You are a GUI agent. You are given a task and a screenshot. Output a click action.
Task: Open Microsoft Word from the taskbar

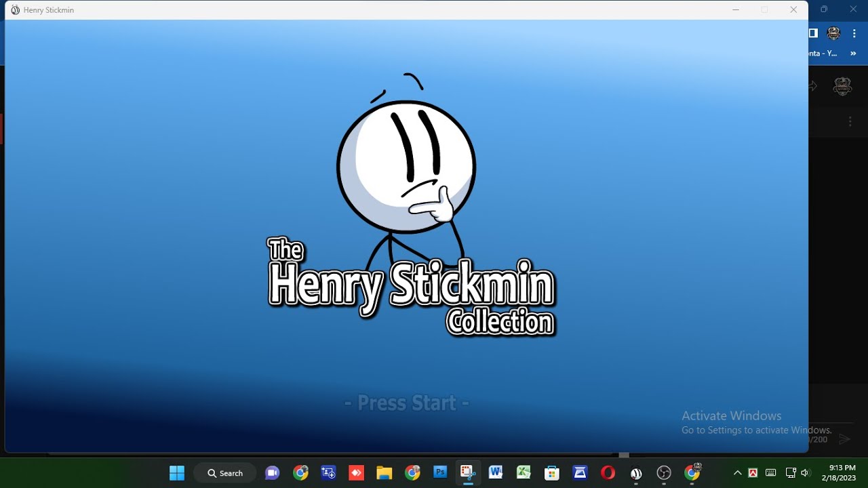(496, 473)
